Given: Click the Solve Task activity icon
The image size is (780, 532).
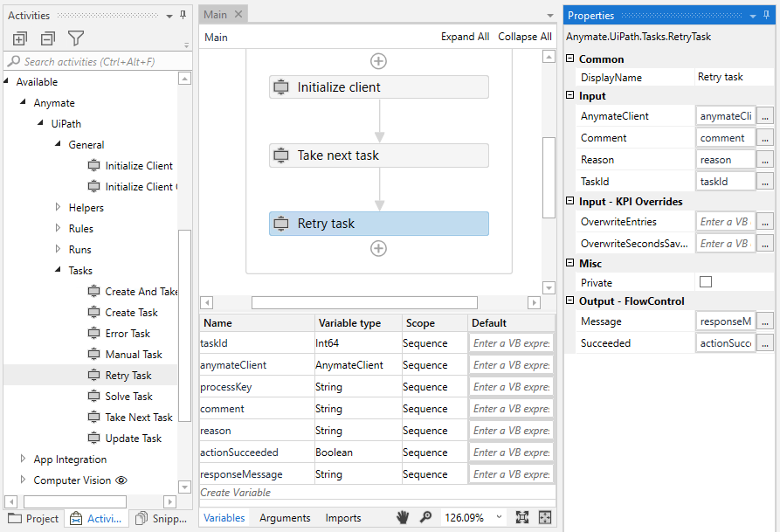Looking at the screenshot, I should click(94, 396).
